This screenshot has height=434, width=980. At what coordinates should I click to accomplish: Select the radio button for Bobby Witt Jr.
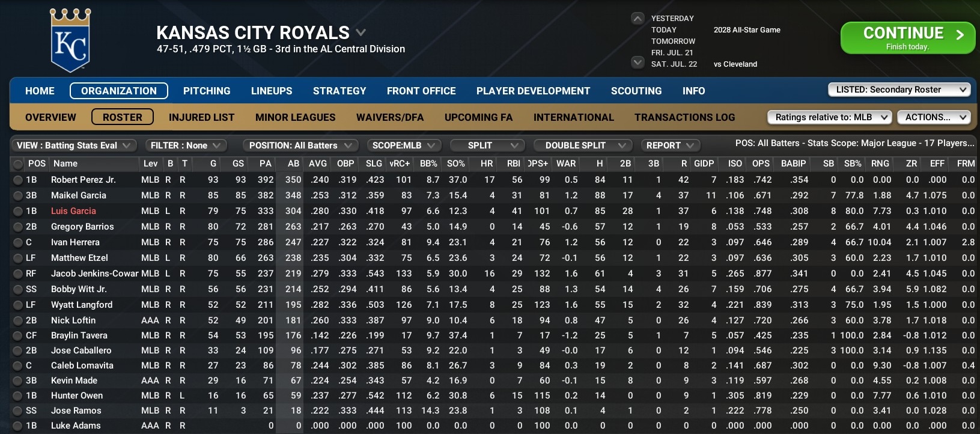tap(17, 289)
